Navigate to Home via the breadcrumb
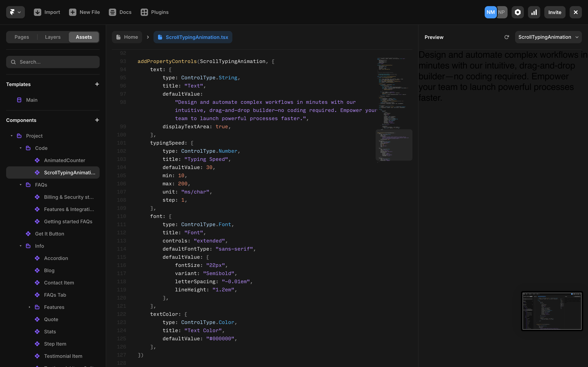 pyautogui.click(x=127, y=37)
